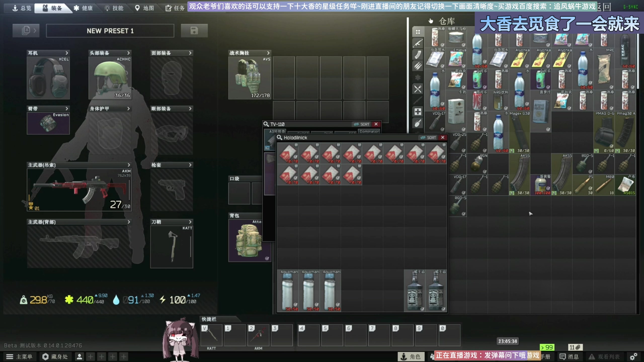Open the preset list dropdown button

pyautogui.click(x=26, y=31)
